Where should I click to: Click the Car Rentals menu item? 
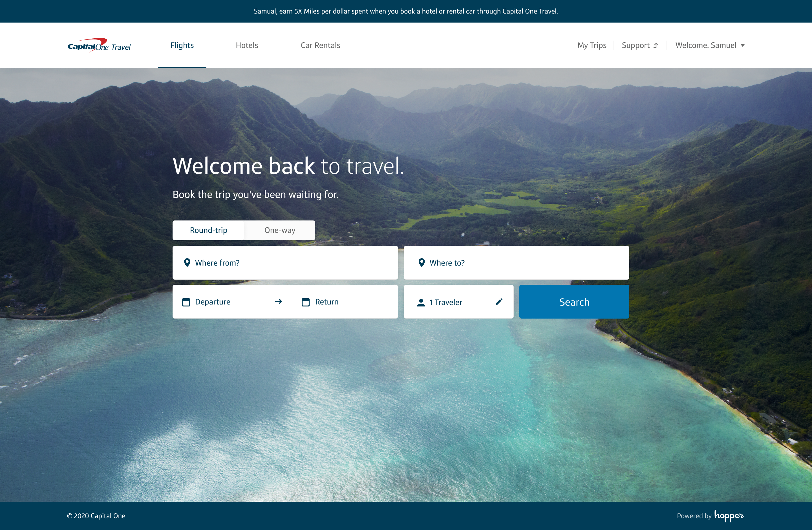[x=321, y=44]
